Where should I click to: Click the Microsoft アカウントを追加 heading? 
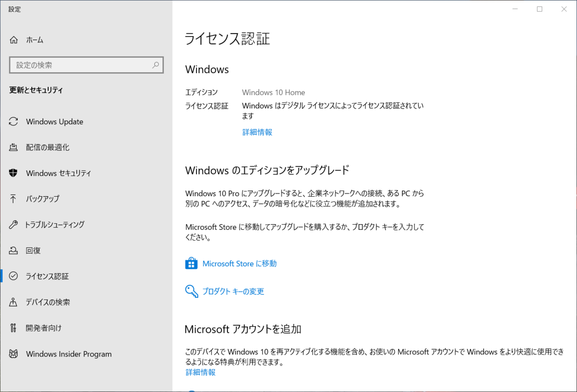point(243,329)
